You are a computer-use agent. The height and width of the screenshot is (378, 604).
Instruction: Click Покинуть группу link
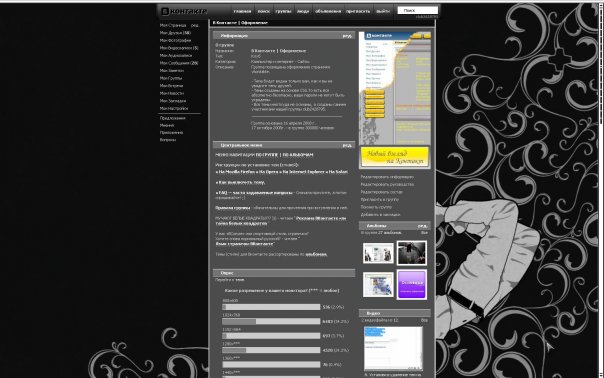376,207
